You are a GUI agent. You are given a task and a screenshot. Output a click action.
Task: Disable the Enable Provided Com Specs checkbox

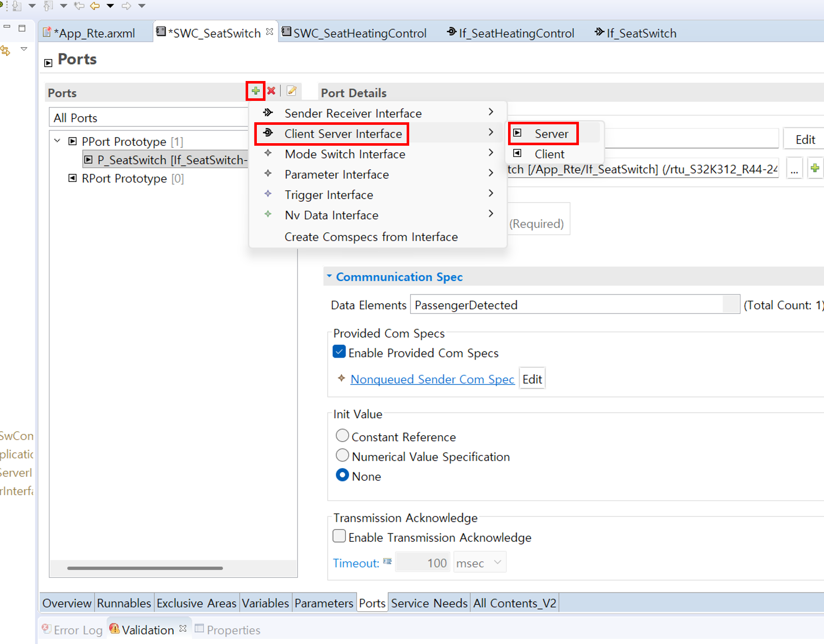(x=339, y=353)
